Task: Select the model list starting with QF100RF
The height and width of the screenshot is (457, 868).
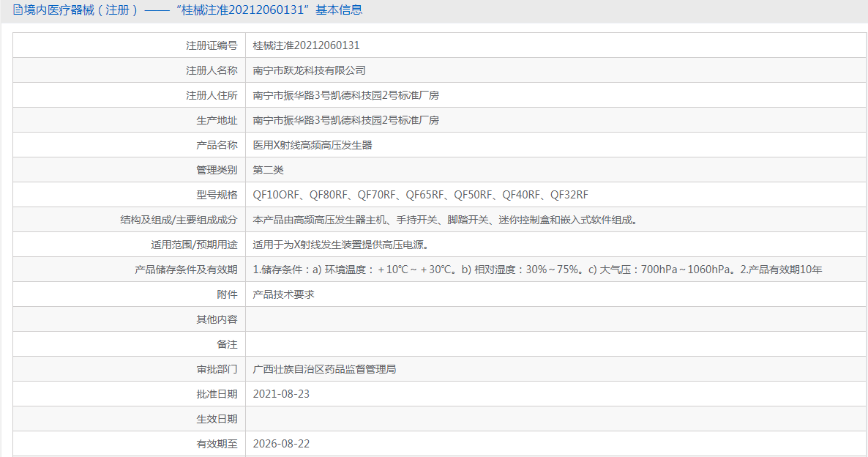Action: pos(420,195)
